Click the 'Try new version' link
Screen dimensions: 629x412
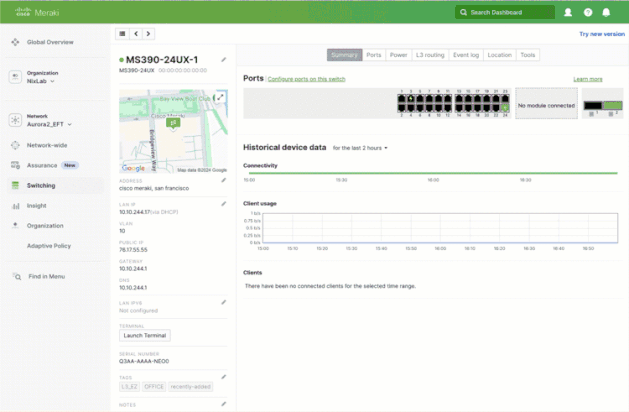601,33
